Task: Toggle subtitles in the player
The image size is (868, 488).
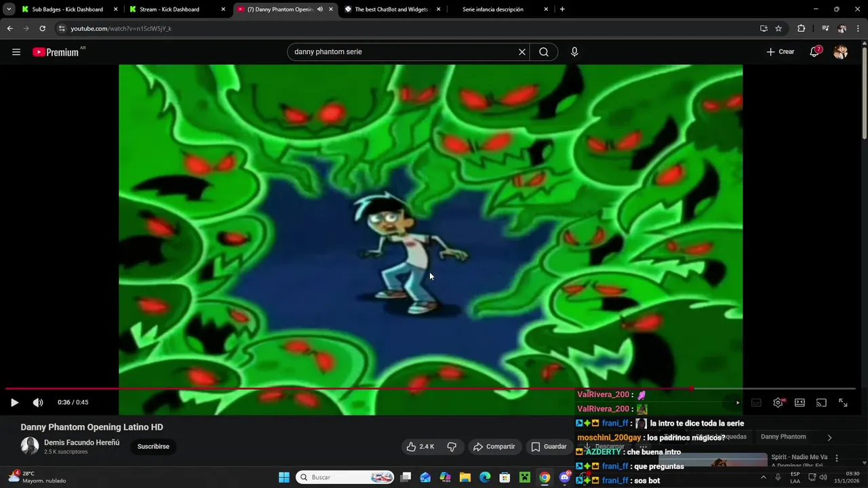Action: coord(756,403)
